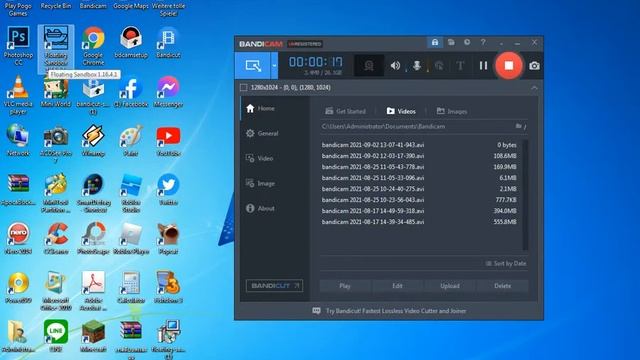This screenshot has height=360, width=640.
Task: Open Facebook desktop icon
Action: pyautogui.click(x=131, y=91)
